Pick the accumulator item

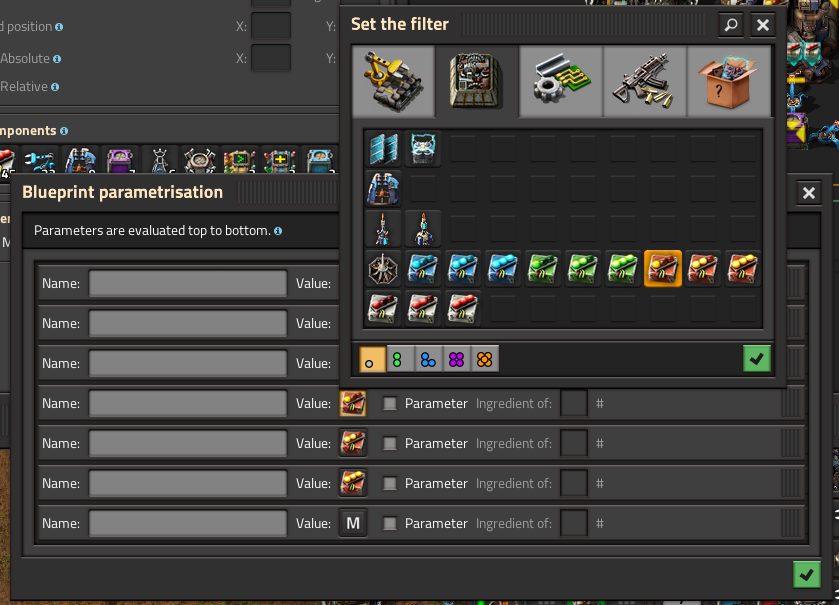[x=423, y=149]
